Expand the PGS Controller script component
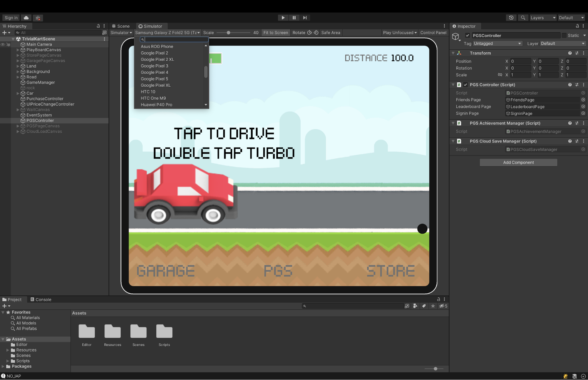This screenshot has height=380, width=588. (x=454, y=84)
